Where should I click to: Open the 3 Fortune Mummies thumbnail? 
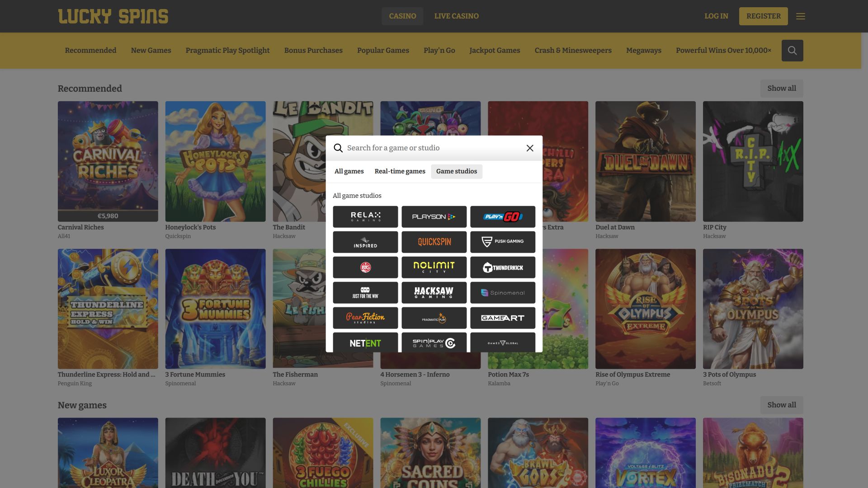point(215,309)
